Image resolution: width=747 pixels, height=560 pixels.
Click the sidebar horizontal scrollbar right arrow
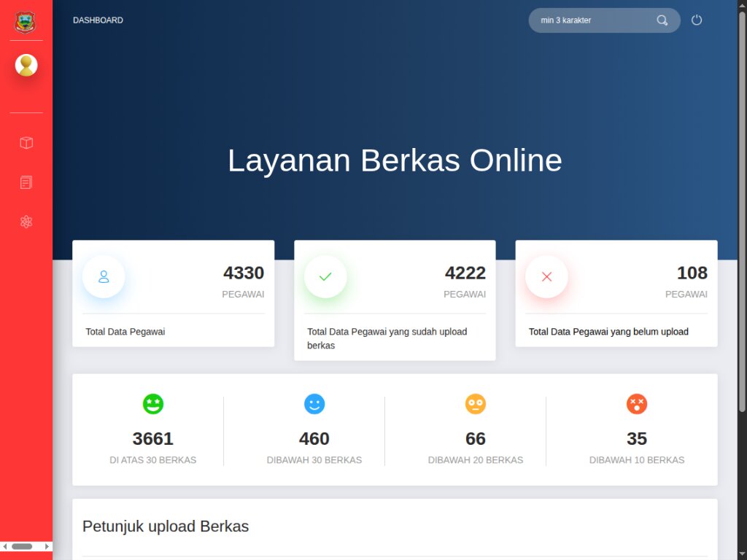pyautogui.click(x=47, y=546)
